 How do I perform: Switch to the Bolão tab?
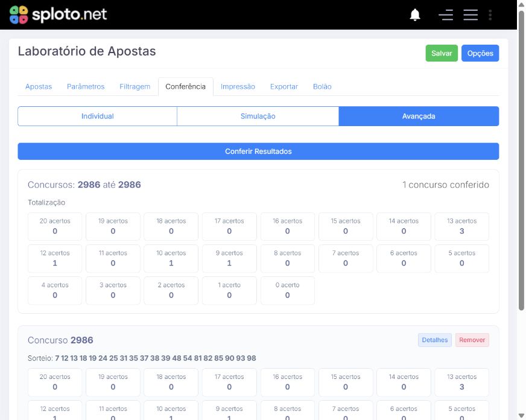pyautogui.click(x=322, y=86)
